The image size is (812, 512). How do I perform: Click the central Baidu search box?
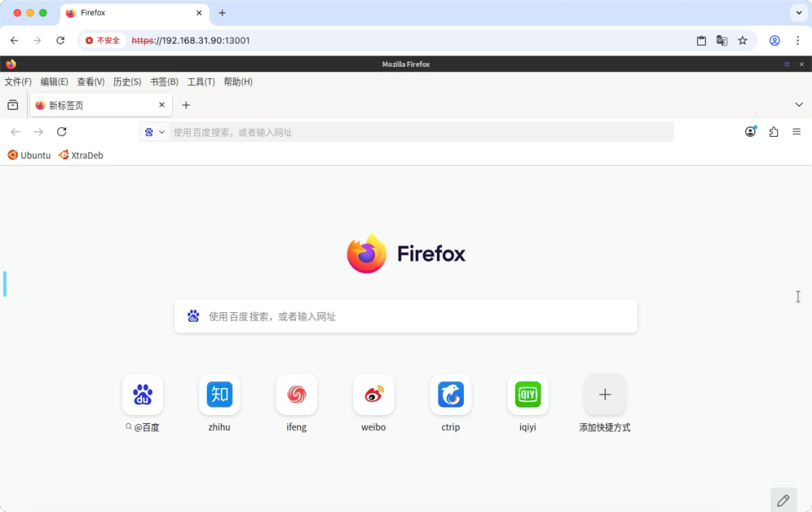(x=406, y=317)
